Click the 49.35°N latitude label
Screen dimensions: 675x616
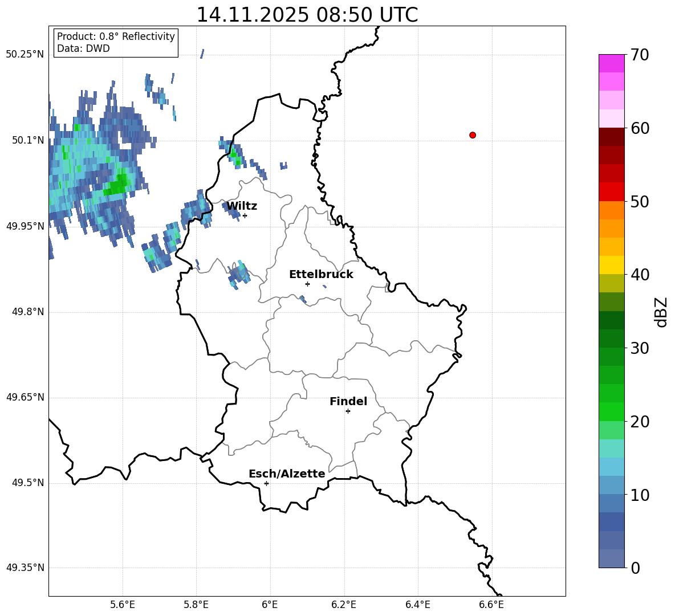(x=25, y=568)
